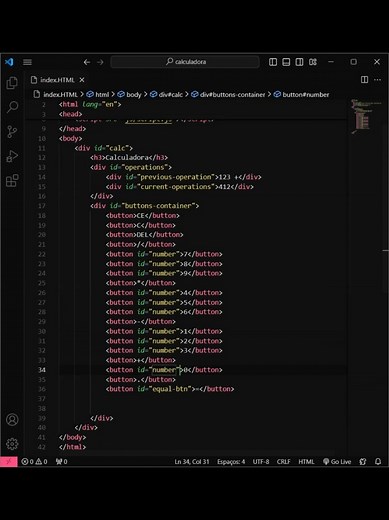Click the current-operations div code line
This screenshot has height=520, width=389.
point(180,187)
